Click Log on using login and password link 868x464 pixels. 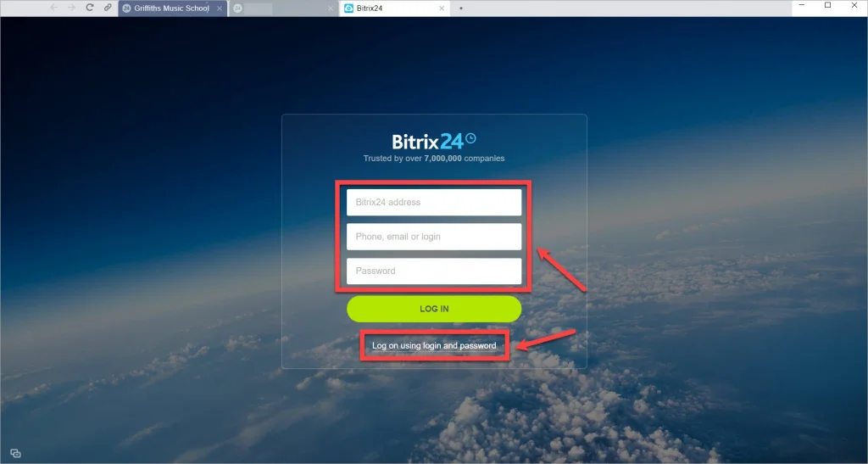tap(434, 345)
